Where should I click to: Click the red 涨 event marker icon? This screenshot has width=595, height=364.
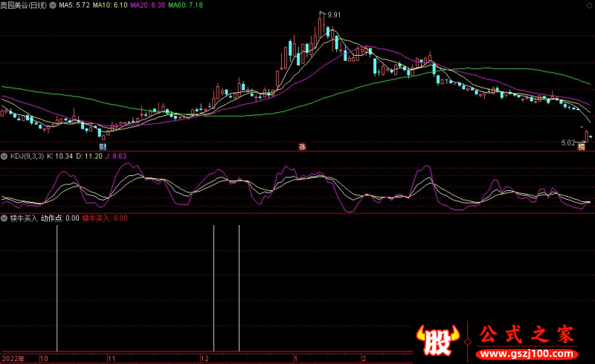302,146
